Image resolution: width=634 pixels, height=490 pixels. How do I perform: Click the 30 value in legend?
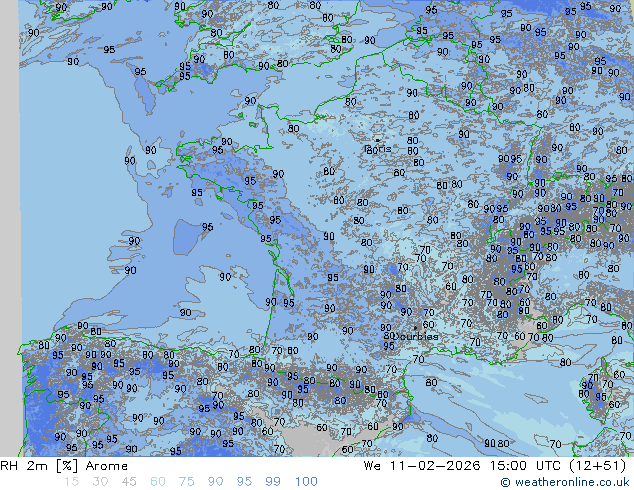tap(100, 482)
